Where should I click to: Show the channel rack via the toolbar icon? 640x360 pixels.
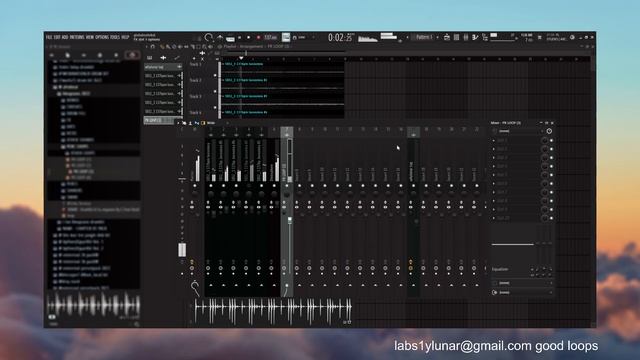(x=466, y=38)
